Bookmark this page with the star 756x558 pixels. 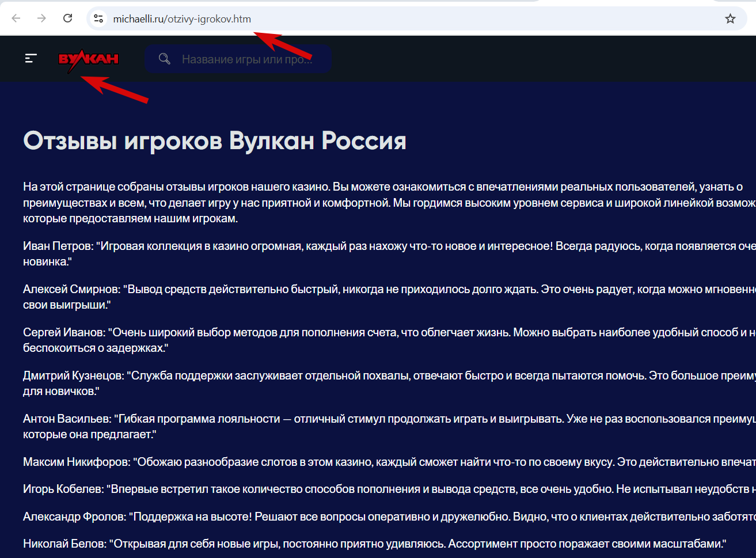pyautogui.click(x=730, y=18)
